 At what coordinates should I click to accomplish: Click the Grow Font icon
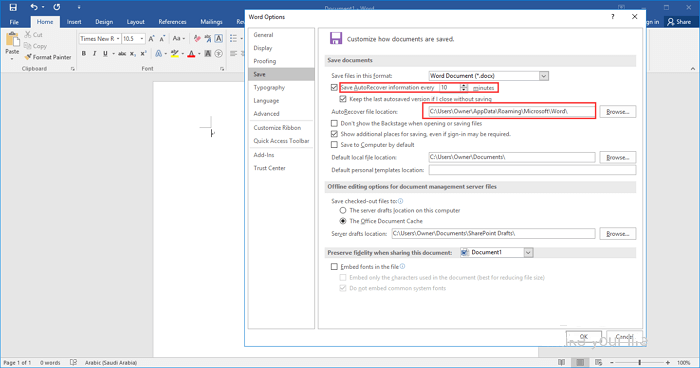151,39
